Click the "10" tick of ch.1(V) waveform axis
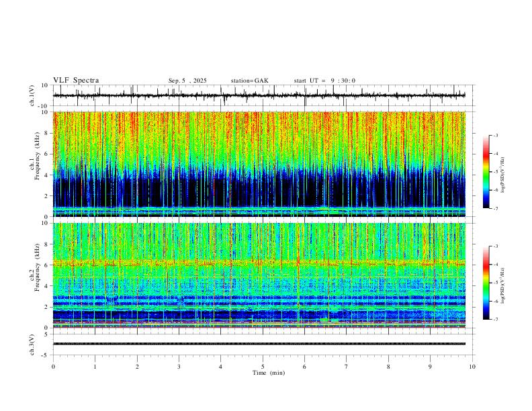 click(x=45, y=85)
